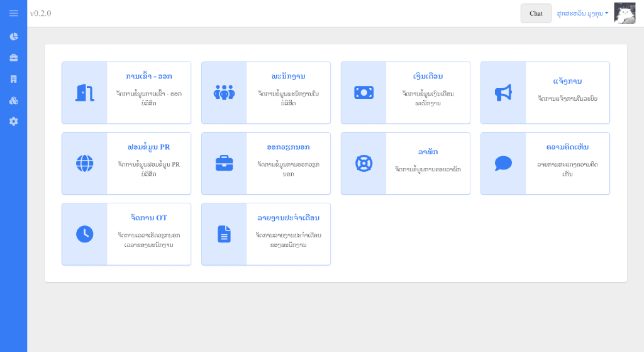Open the ແຈ້ງການ card title
The image size is (644, 352).
pos(568,81)
